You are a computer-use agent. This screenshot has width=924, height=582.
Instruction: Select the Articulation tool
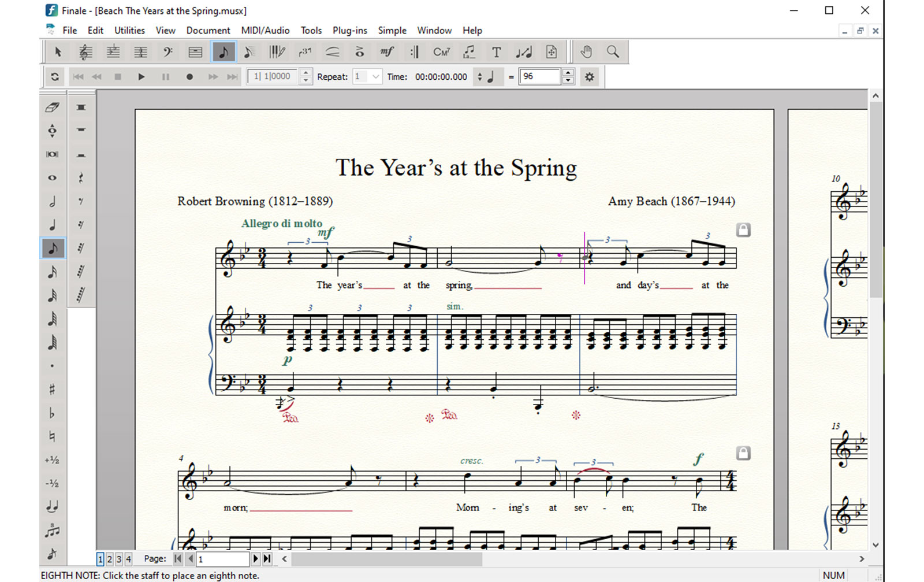(x=359, y=52)
